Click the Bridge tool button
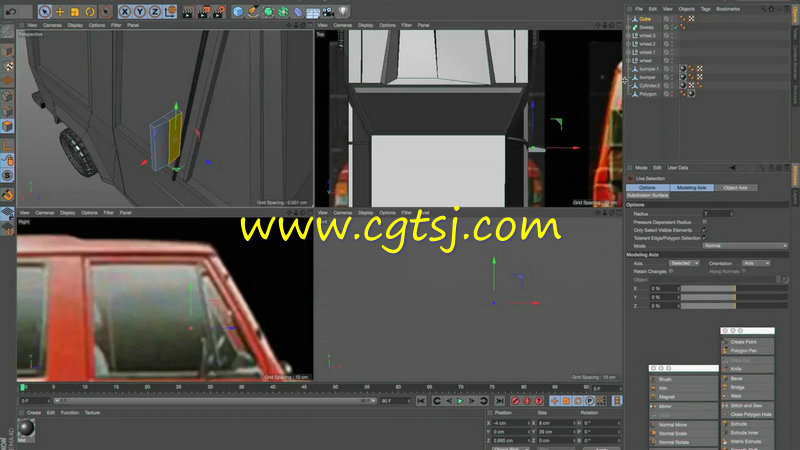 point(747,387)
